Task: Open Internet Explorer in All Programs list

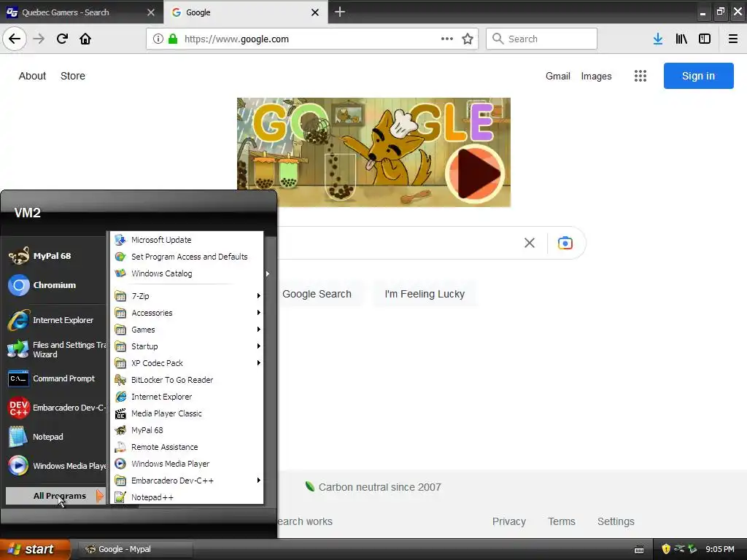Action: pos(187,397)
